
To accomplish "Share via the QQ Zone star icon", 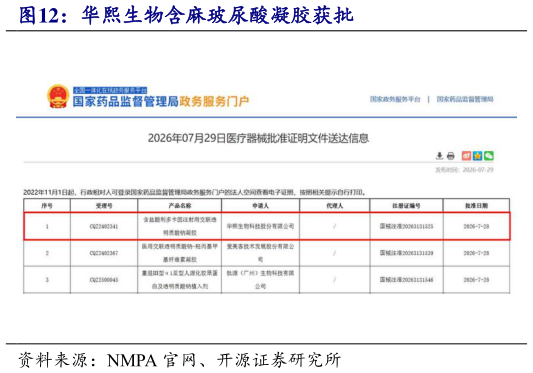I will click(x=477, y=156).
